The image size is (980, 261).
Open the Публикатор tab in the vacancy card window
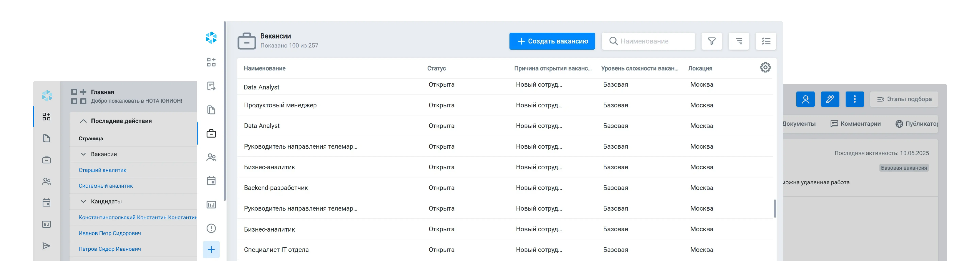click(917, 124)
